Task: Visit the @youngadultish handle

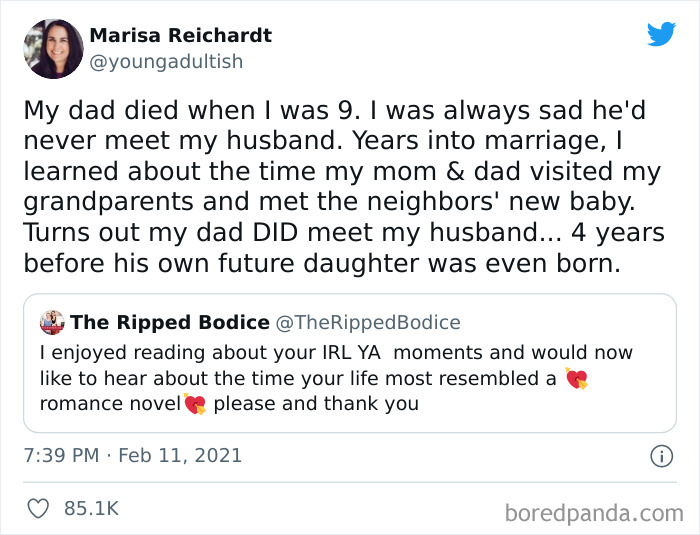Action: [x=166, y=61]
